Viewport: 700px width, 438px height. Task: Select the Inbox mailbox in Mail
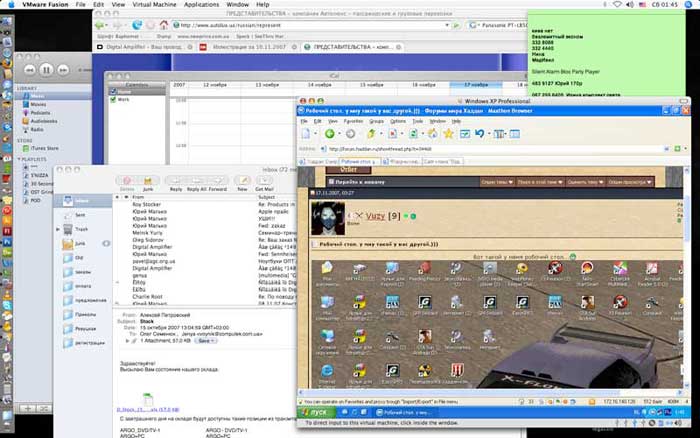tap(83, 201)
